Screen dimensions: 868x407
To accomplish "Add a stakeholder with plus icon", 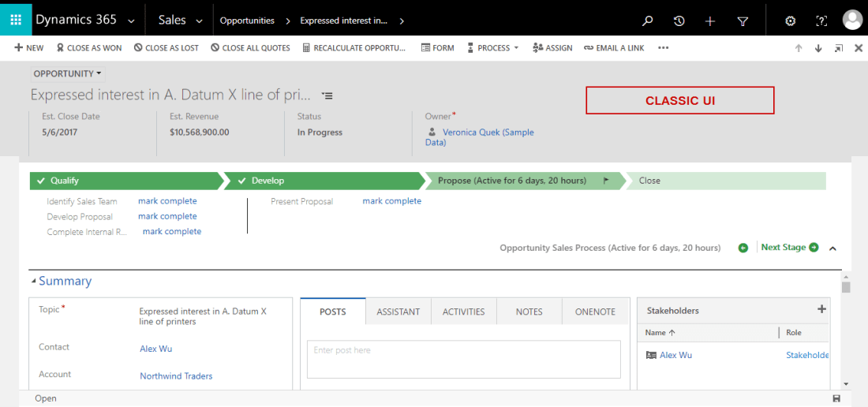I will click(x=821, y=309).
